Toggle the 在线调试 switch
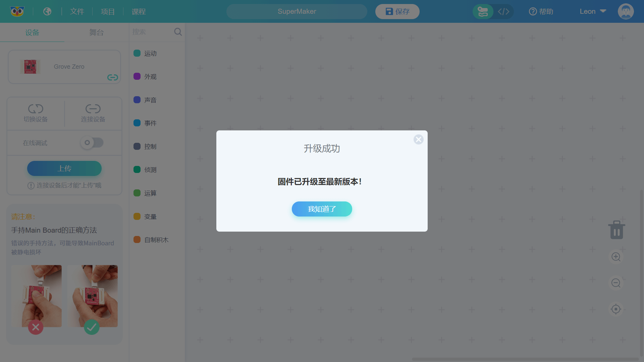The height and width of the screenshot is (362, 644). coord(92,143)
